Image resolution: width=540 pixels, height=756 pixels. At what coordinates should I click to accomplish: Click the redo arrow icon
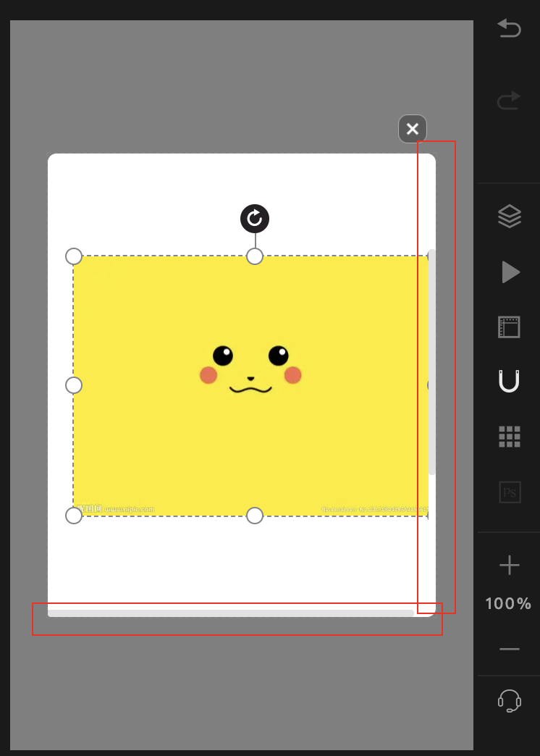tap(509, 100)
